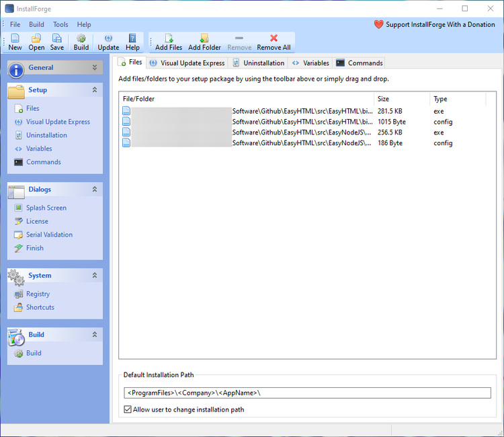Screen dimensions: 504x437
Task: Switch to the Visual Update Express tab
Action: coord(187,63)
